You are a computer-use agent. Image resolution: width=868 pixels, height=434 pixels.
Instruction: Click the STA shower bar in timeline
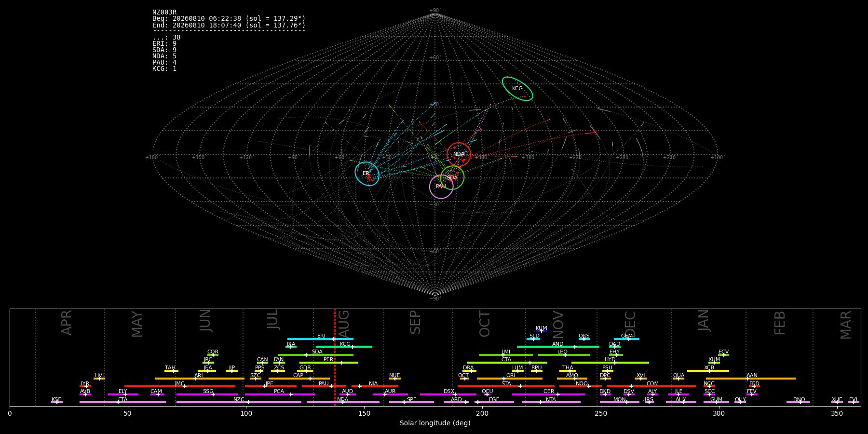506,386
